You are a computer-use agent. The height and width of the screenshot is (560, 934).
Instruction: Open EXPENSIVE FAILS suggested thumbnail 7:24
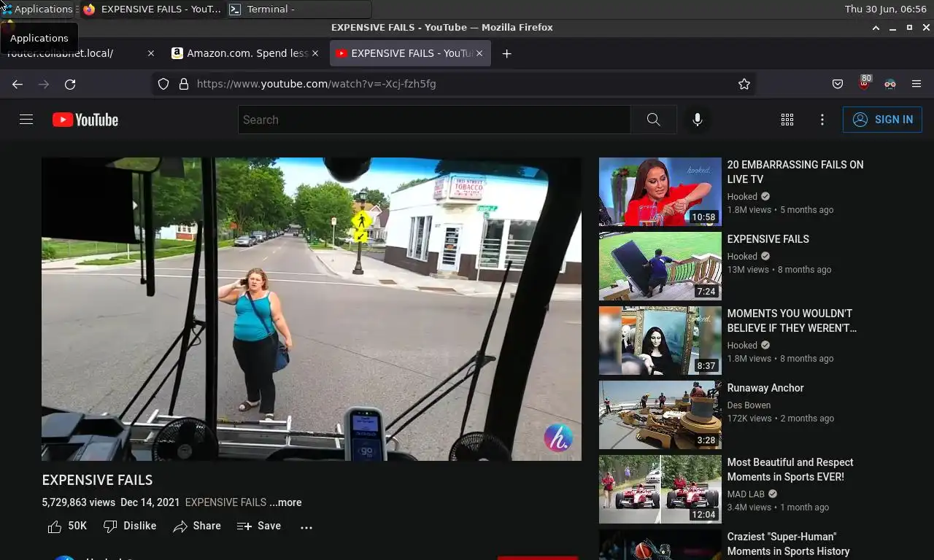660,266
